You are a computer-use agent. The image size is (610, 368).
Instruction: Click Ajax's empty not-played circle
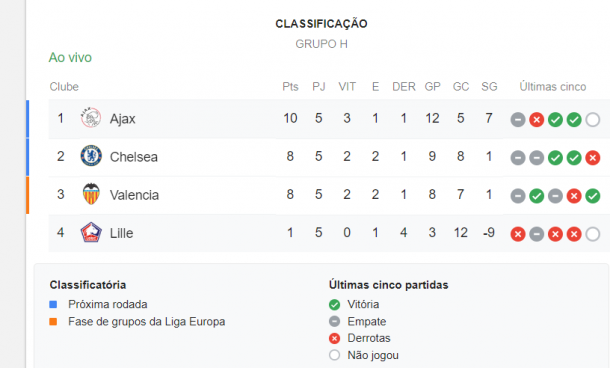coord(592,119)
